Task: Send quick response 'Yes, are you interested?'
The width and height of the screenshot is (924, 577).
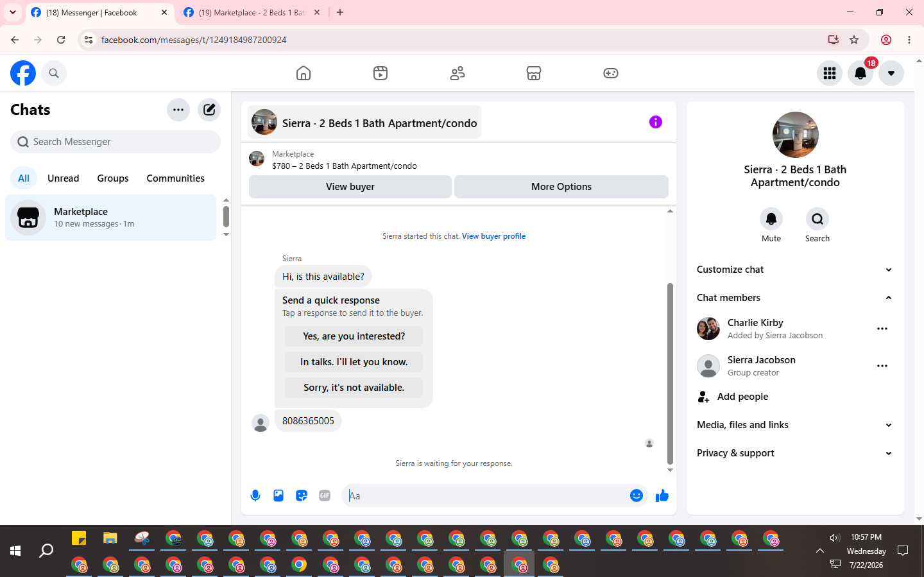Action: pyautogui.click(x=354, y=336)
